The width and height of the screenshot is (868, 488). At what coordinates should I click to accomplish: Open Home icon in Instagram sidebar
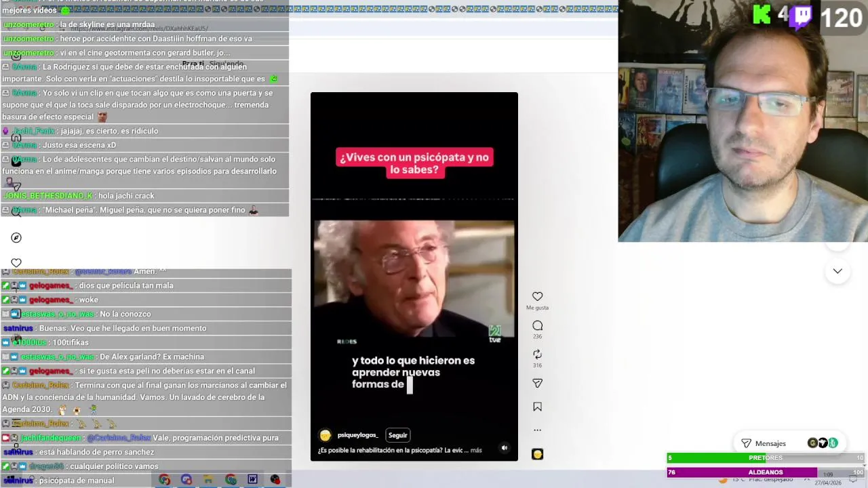(16, 138)
